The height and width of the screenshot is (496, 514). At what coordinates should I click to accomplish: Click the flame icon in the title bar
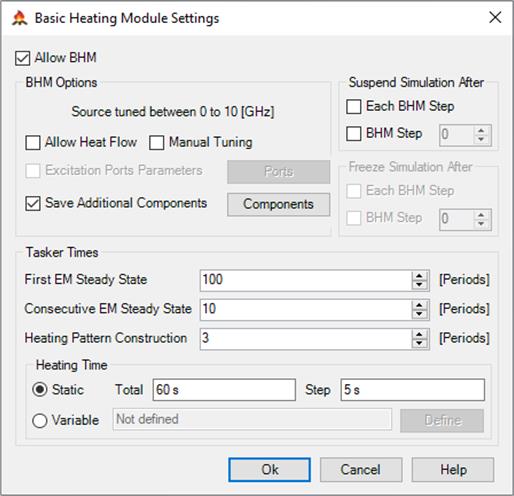click(x=19, y=18)
